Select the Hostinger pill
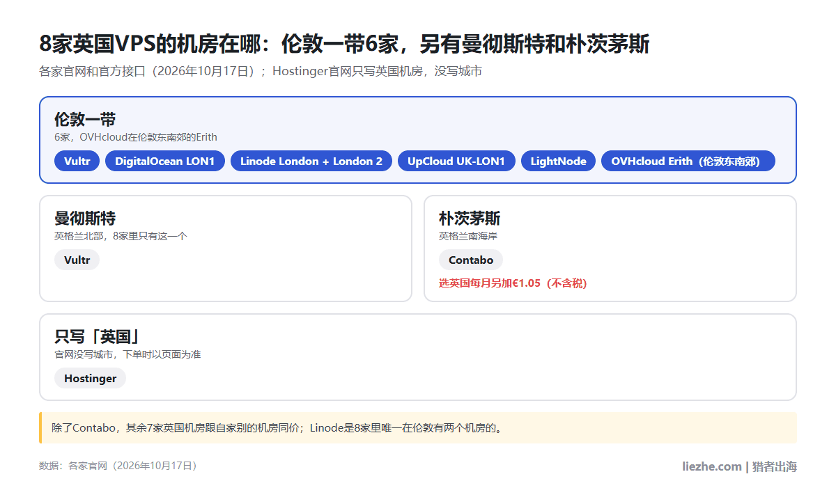Screen dimensions: 836x504 pos(90,378)
